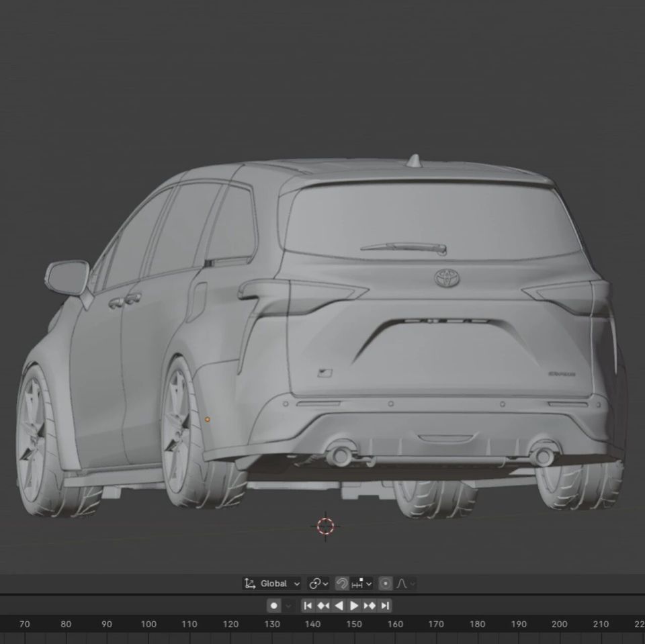This screenshot has height=644, width=645.
Task: Open the auto keyframing options dropdown
Action: point(288,605)
